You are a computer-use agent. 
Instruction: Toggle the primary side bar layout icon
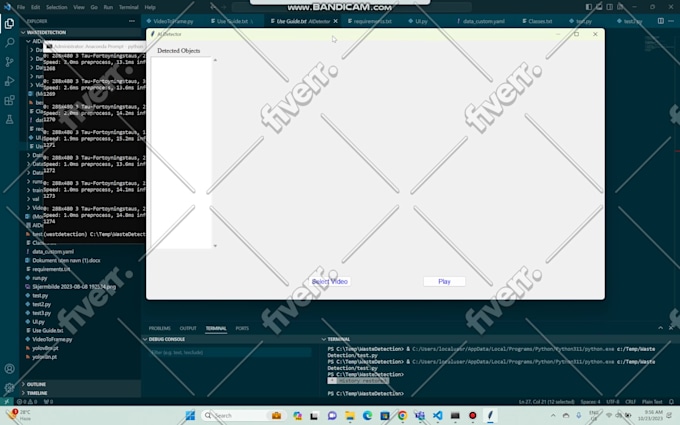[588, 7]
